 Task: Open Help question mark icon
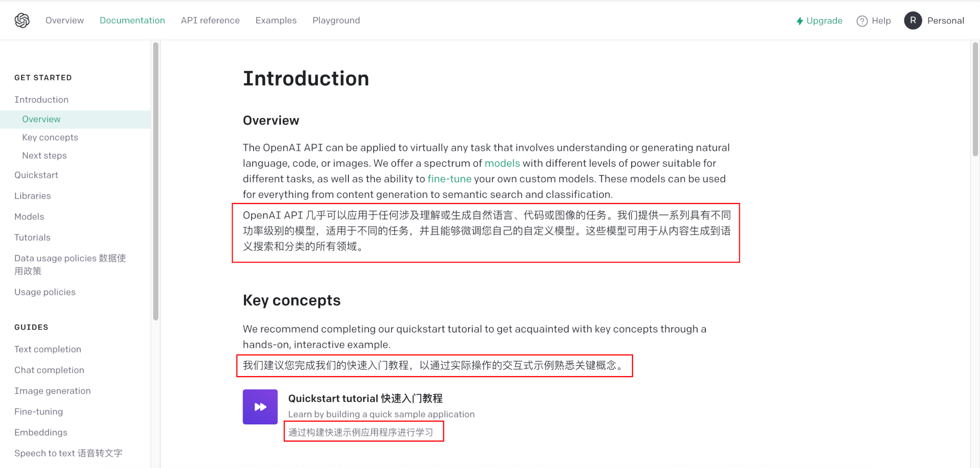(862, 21)
